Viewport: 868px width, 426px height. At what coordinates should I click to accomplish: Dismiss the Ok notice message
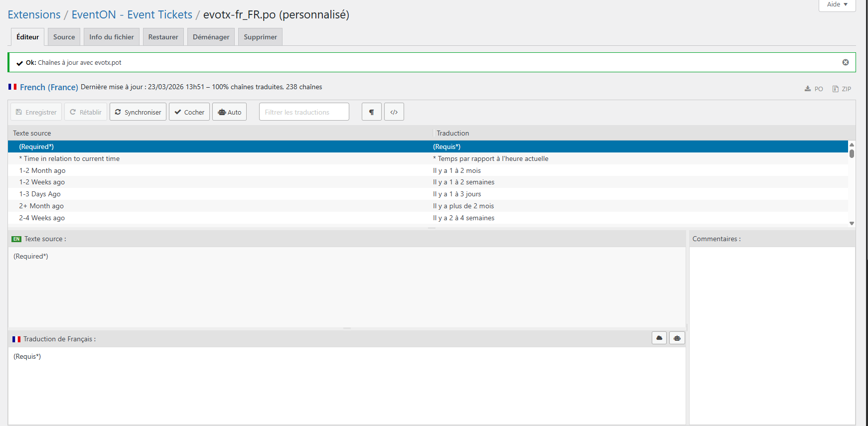point(846,62)
